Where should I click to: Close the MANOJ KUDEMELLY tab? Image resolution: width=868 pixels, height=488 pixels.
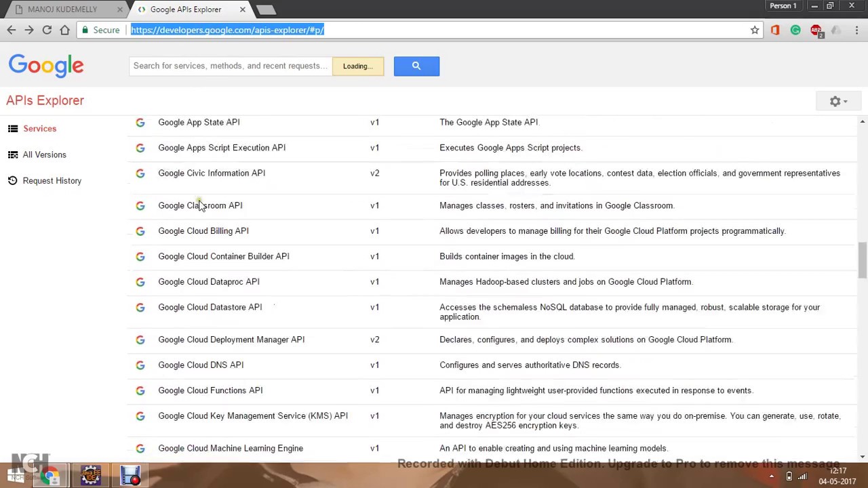click(120, 9)
